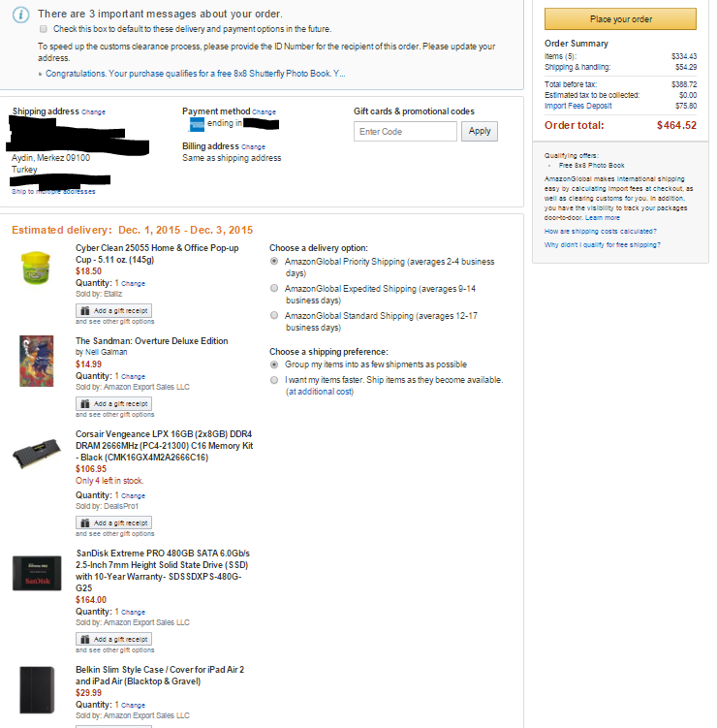Click the Place your order button
The width and height of the screenshot is (717, 728).
coord(620,19)
